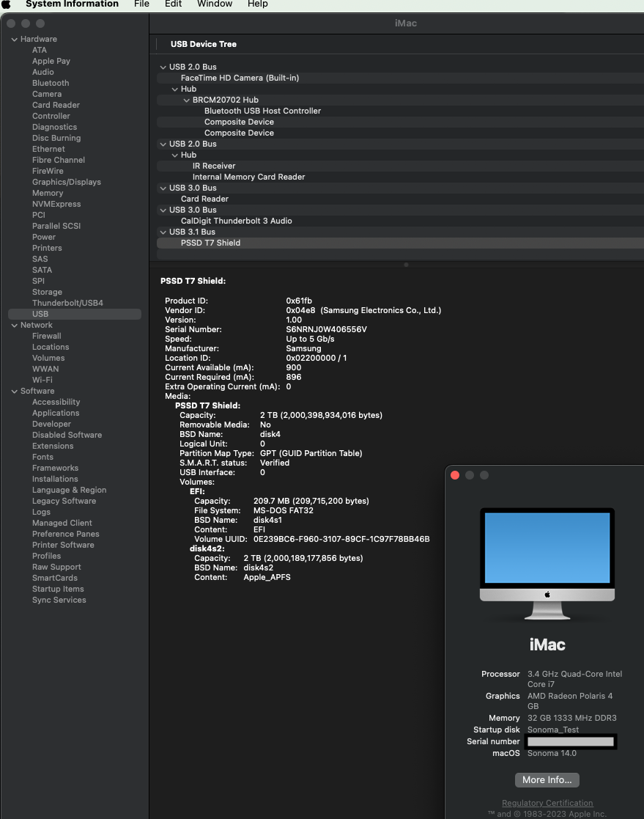Click the serial number S6NRNJ0W406556V

326,330
